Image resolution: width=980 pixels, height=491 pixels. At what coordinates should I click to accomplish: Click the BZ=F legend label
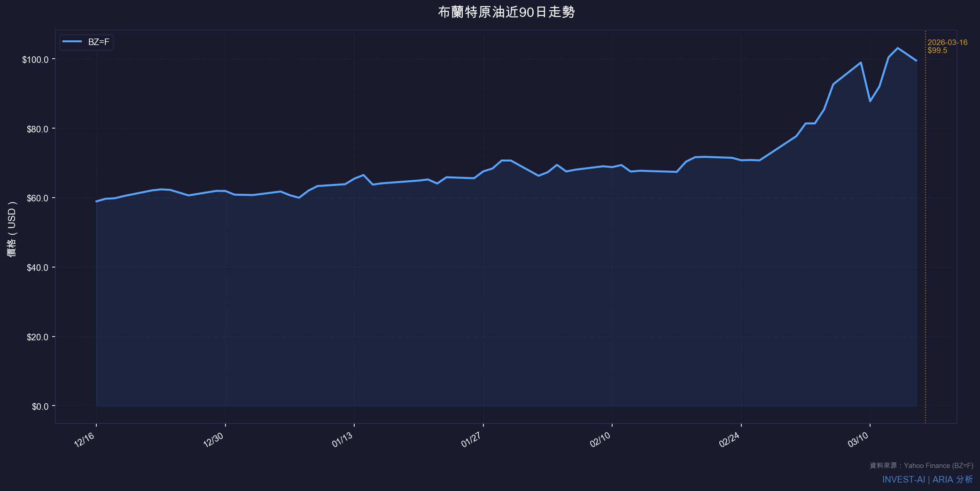99,42
